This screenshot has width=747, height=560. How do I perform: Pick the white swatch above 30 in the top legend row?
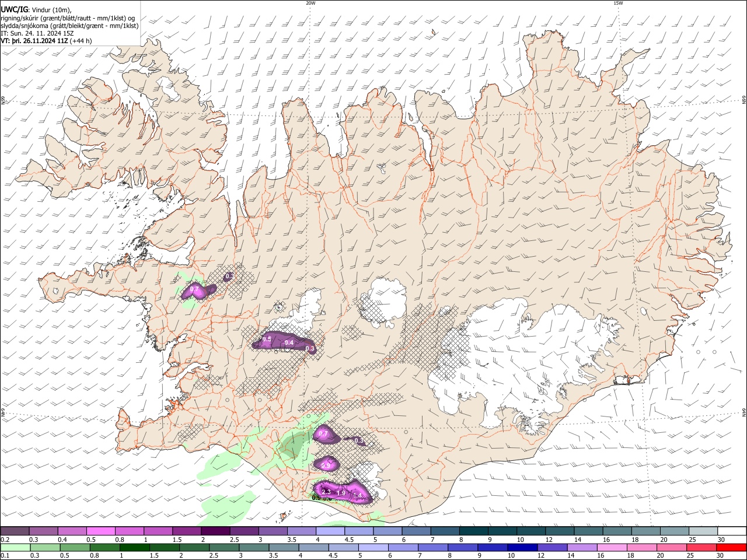tap(732, 531)
